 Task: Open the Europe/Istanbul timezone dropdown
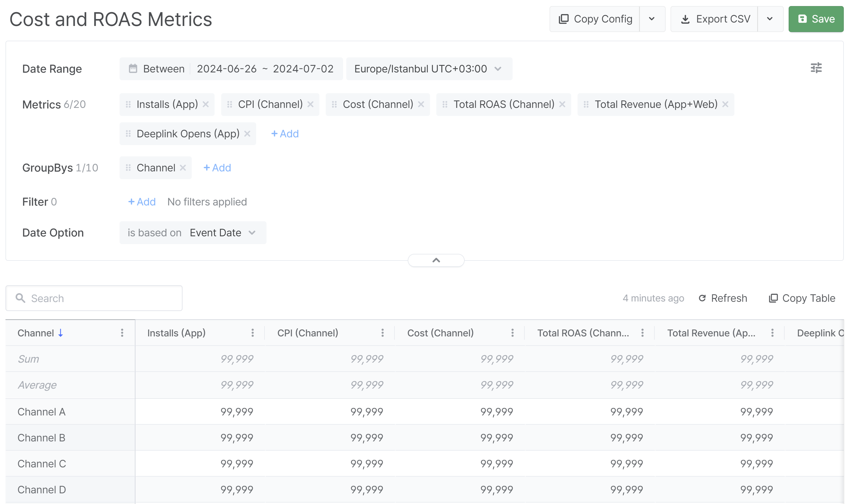coord(429,69)
